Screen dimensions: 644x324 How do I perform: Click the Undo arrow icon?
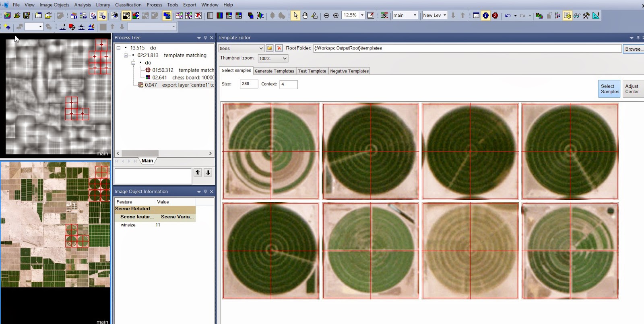point(508,15)
